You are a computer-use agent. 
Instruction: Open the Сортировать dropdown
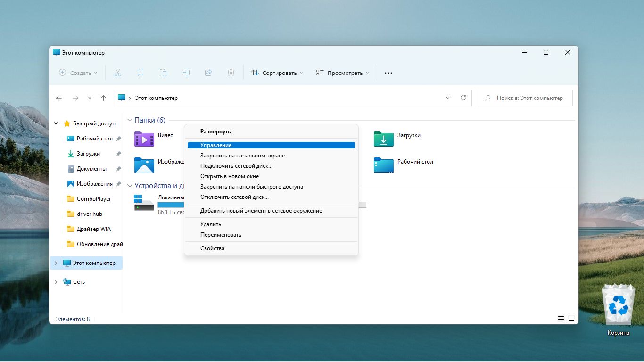pos(277,73)
